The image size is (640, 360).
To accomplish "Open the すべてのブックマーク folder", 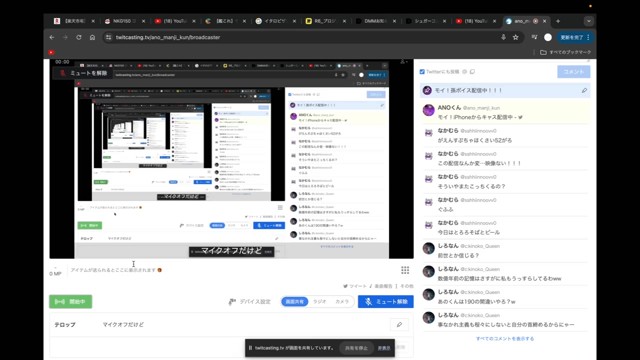I will pos(566,52).
